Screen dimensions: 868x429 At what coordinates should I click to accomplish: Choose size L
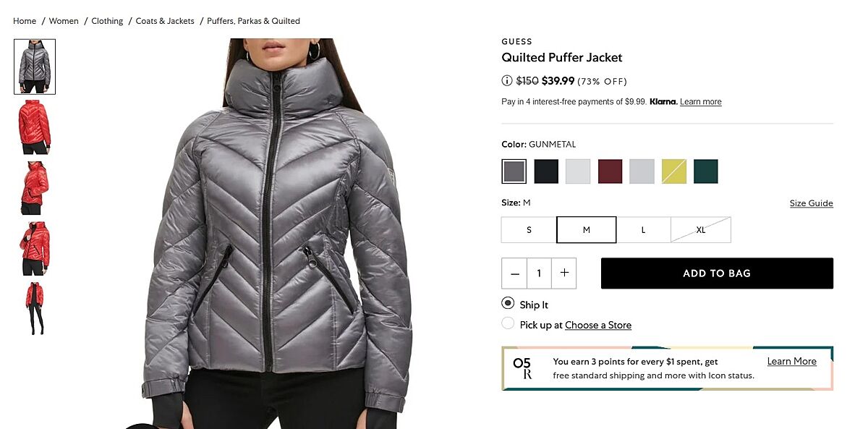point(643,230)
